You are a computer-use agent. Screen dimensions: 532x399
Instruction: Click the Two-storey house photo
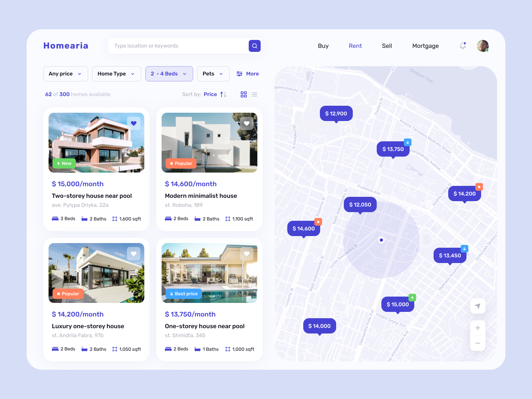(96, 143)
